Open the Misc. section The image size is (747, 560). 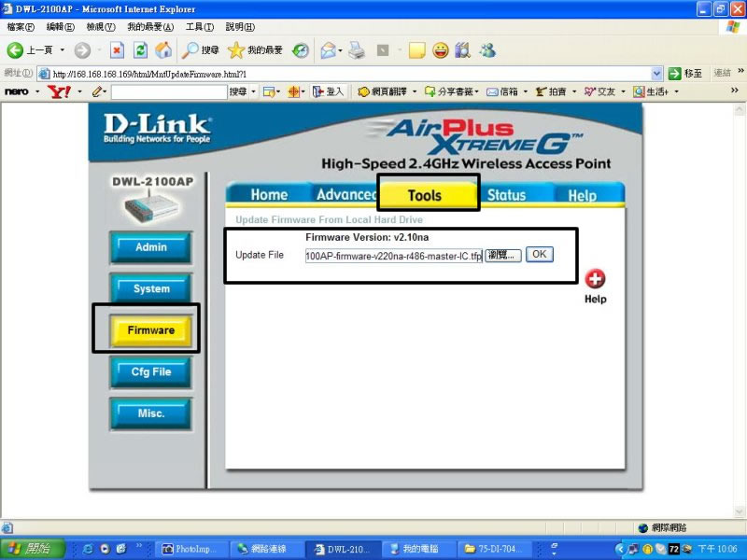[151, 413]
